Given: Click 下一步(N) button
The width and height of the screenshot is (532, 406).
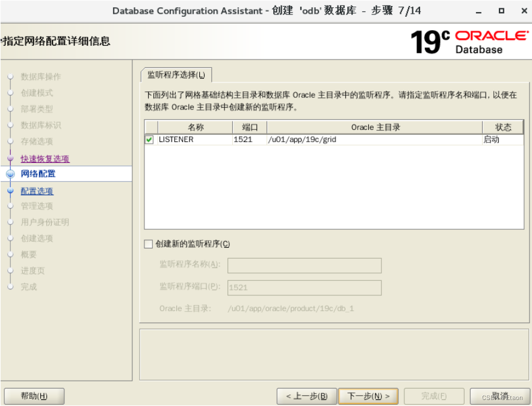Looking at the screenshot, I should point(368,396).
